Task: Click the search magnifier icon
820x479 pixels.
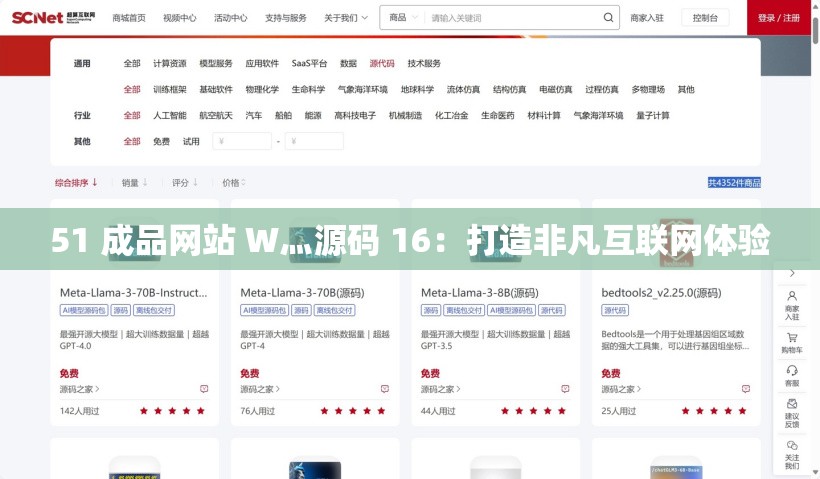Action: 608,17
